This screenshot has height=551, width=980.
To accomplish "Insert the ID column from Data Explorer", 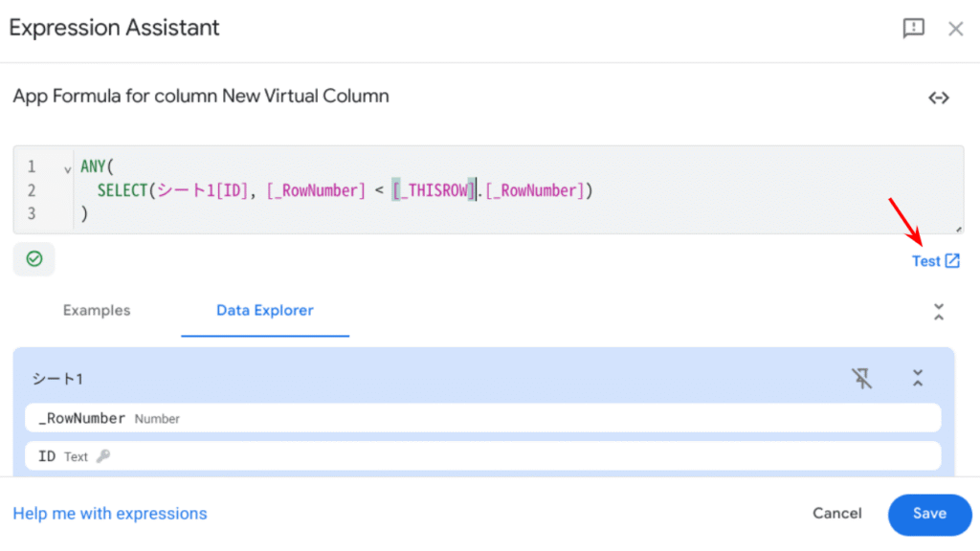I will pos(482,456).
